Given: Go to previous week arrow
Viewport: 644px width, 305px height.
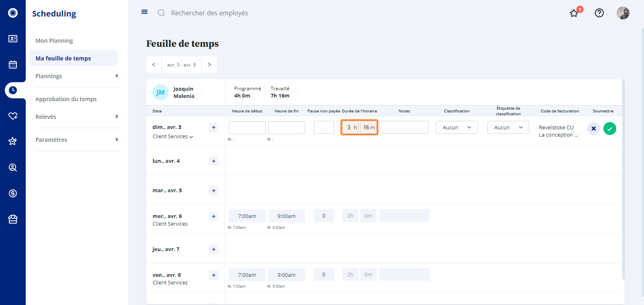Looking at the screenshot, I should (x=154, y=64).
